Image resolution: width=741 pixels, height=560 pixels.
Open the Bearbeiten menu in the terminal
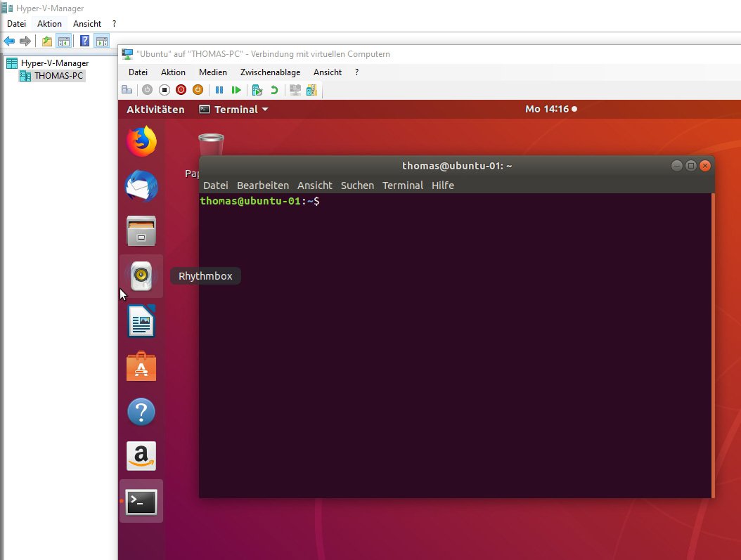[262, 185]
